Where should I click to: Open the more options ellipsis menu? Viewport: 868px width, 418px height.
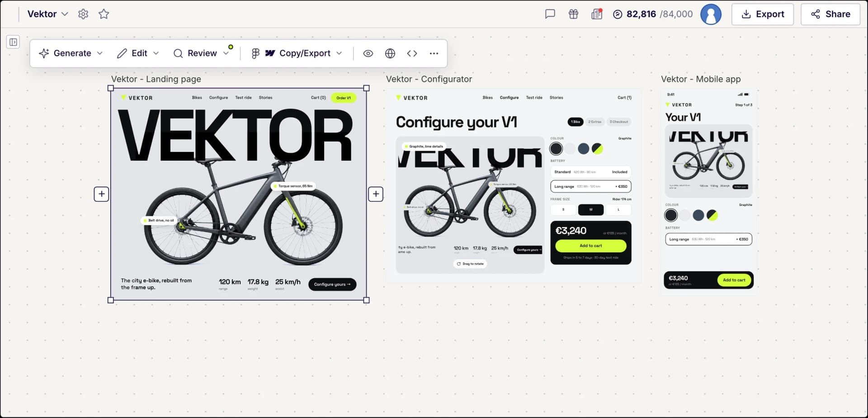point(434,53)
